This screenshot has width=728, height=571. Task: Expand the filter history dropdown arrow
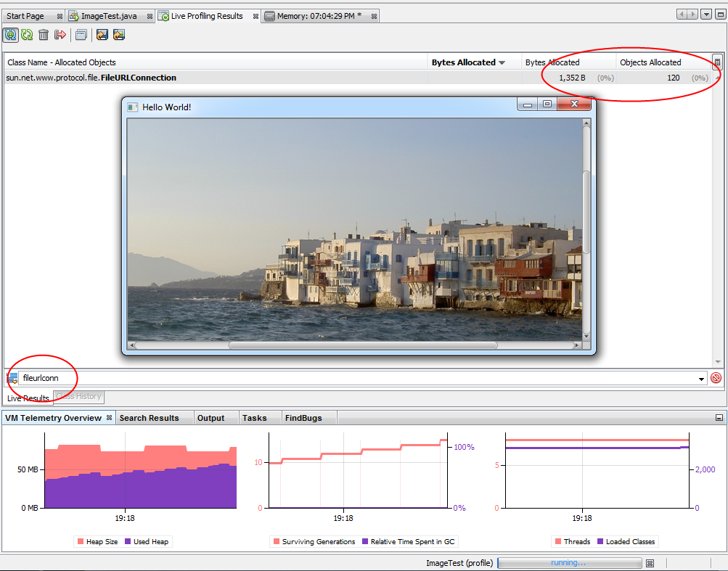pyautogui.click(x=701, y=379)
